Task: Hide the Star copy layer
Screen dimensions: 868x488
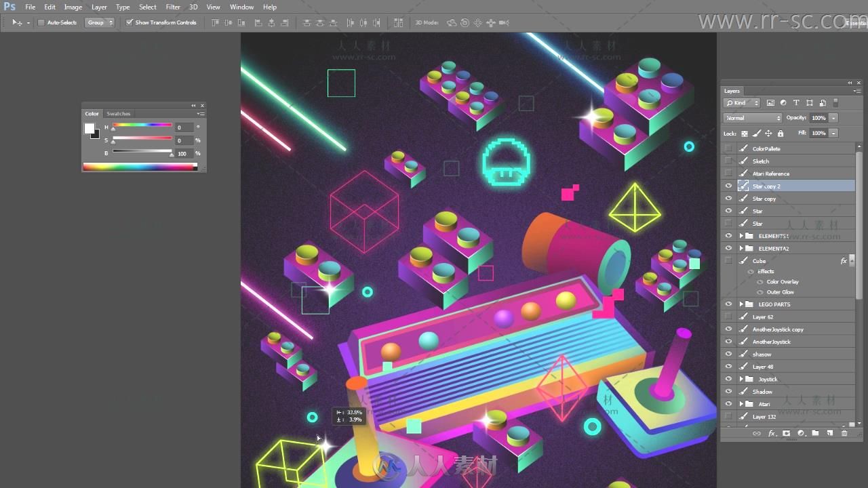Action: [x=728, y=199]
